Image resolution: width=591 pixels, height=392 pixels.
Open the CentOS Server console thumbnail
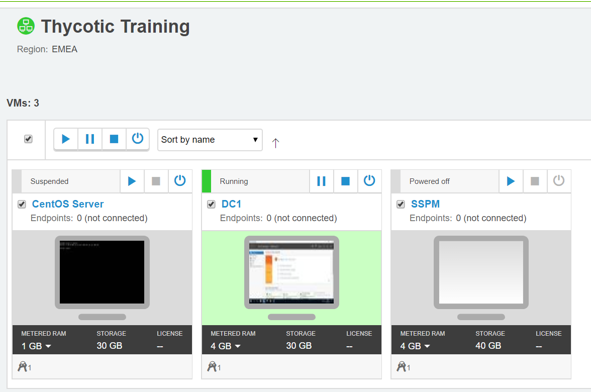(x=102, y=272)
